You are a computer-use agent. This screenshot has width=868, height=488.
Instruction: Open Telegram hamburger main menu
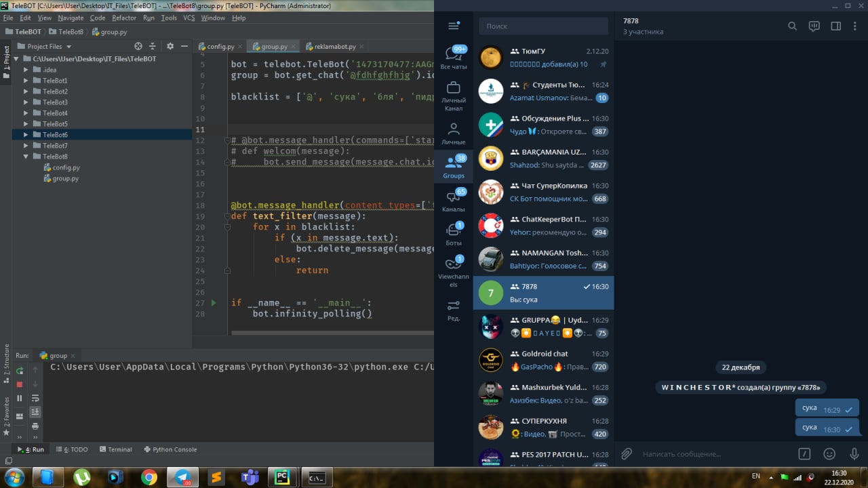454,26
